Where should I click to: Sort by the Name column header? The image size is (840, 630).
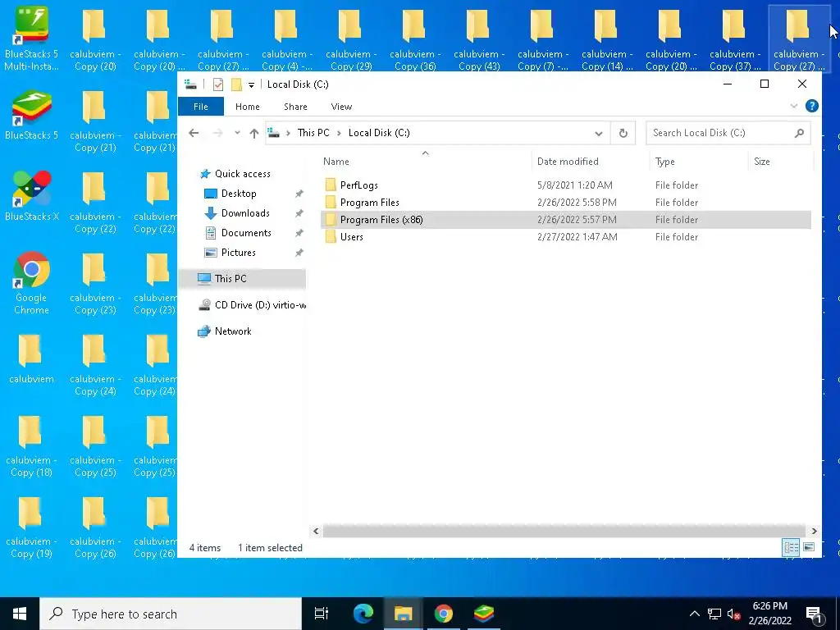tap(426, 162)
